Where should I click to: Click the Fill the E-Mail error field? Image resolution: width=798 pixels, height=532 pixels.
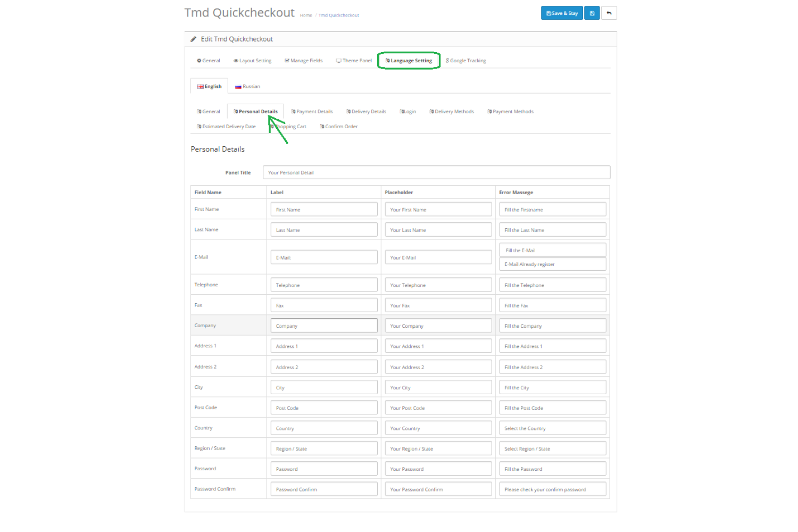(x=553, y=250)
